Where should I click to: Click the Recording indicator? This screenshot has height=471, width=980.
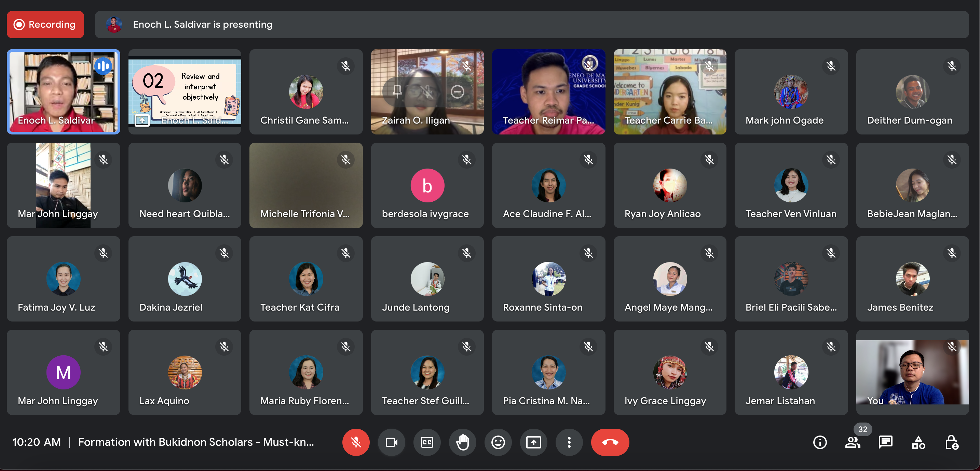45,24
